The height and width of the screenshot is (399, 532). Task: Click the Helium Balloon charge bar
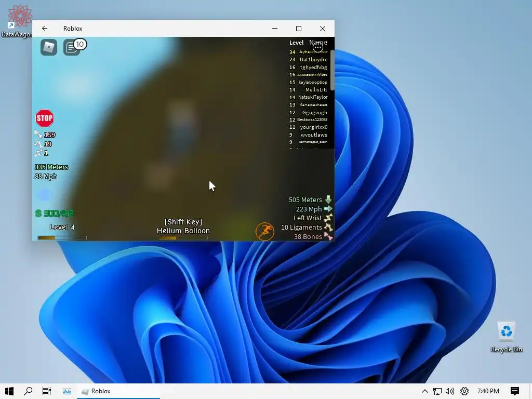point(183,238)
